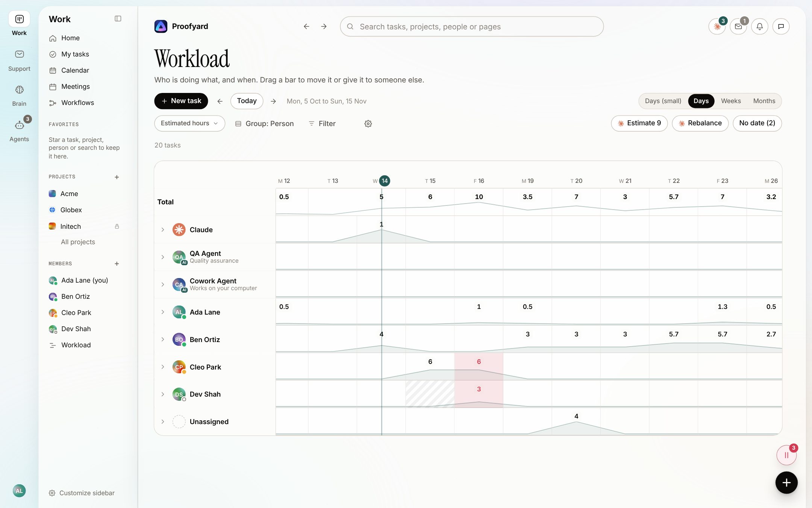This screenshot has width=812, height=508.
Task: Click the Rebalance button
Action: [x=700, y=123]
